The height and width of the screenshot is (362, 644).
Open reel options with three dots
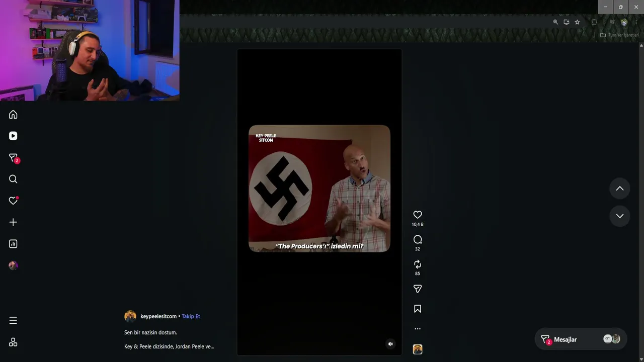(x=418, y=329)
